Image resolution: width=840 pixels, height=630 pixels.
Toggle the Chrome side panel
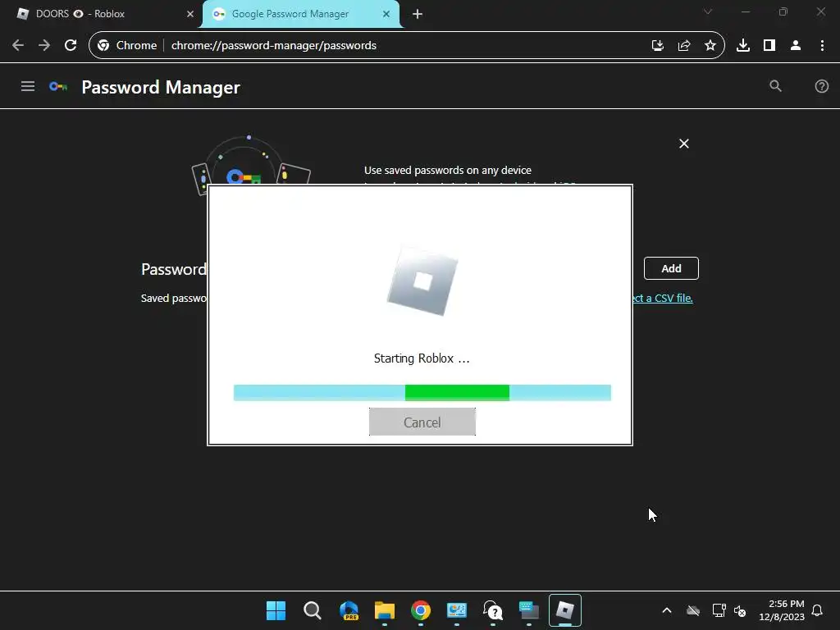(x=769, y=46)
